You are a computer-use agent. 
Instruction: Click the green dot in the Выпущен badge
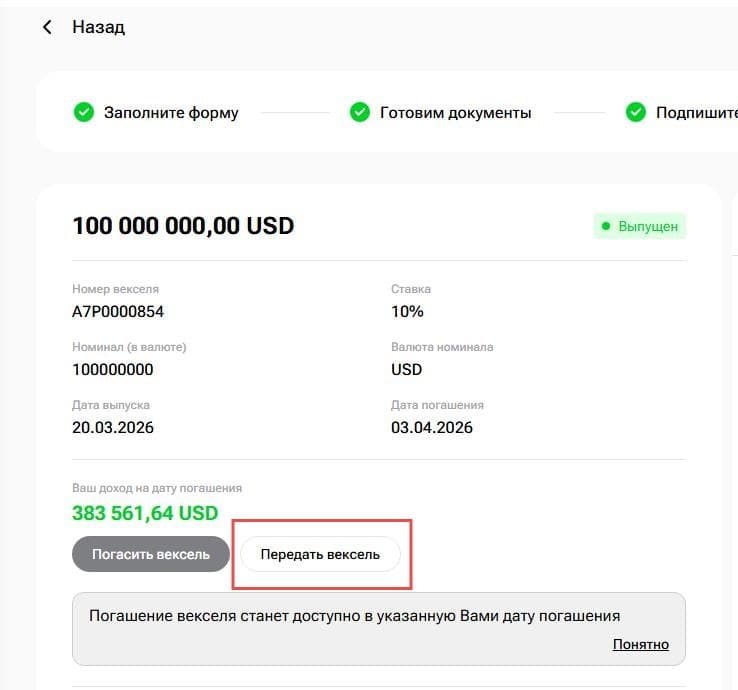[x=605, y=226]
